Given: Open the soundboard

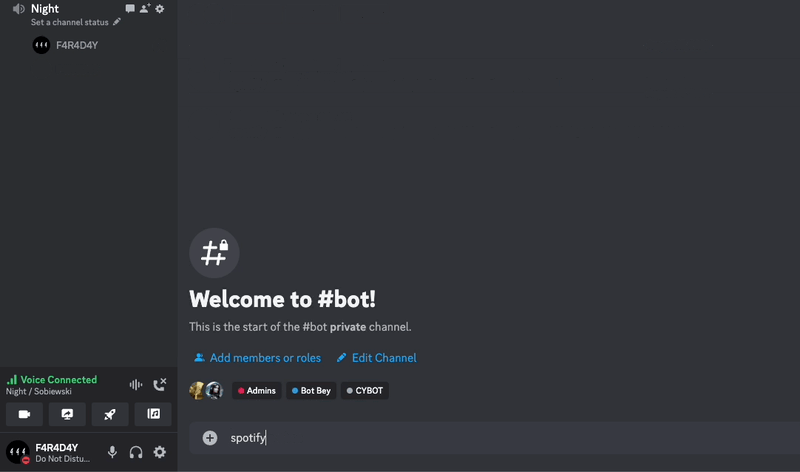Looking at the screenshot, I should (x=153, y=414).
